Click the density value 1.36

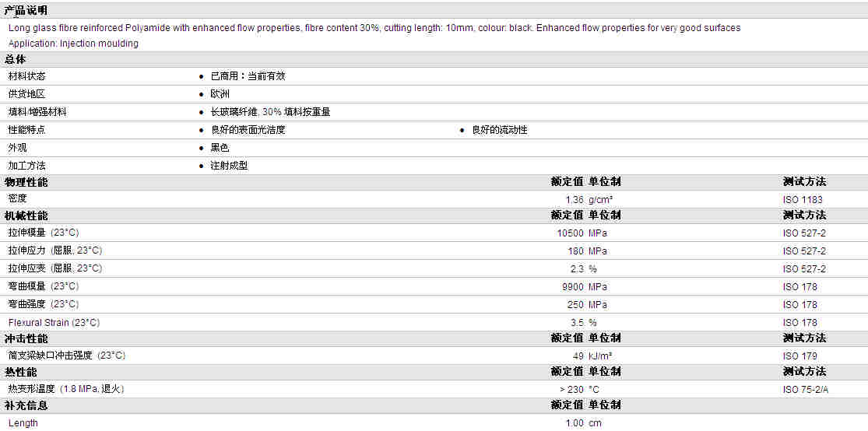575,200
